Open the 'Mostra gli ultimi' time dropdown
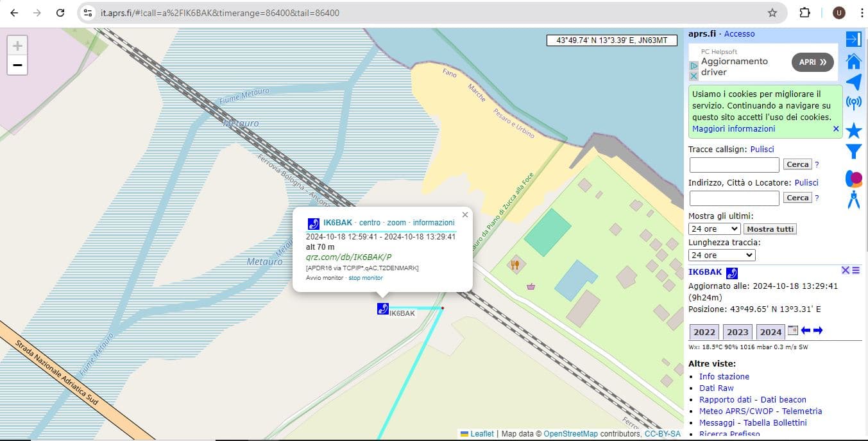Screen dimensions: 868x441 714,229
